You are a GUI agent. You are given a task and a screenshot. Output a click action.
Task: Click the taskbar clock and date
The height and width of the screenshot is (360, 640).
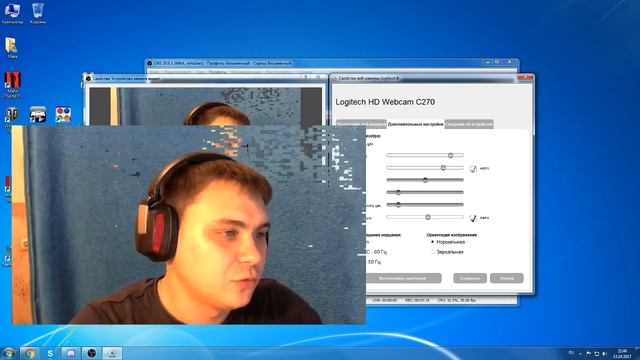coord(622,353)
